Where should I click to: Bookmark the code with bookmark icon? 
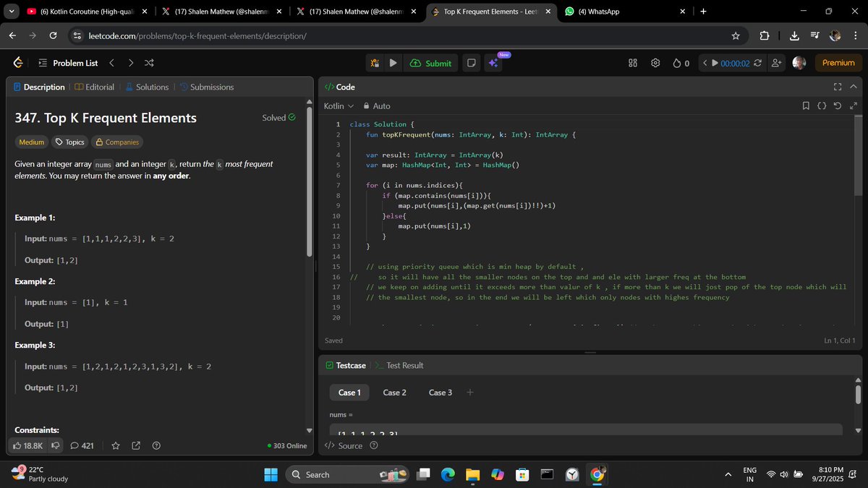click(x=806, y=106)
